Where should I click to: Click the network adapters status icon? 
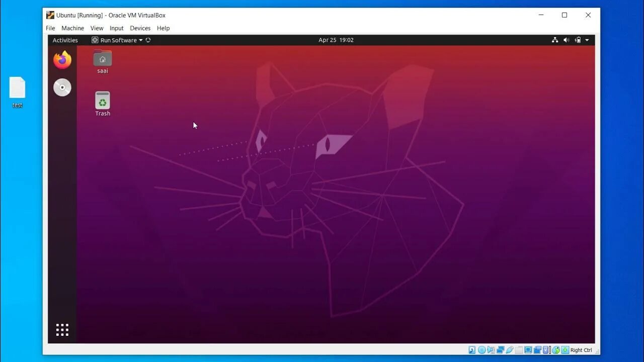[501, 350]
